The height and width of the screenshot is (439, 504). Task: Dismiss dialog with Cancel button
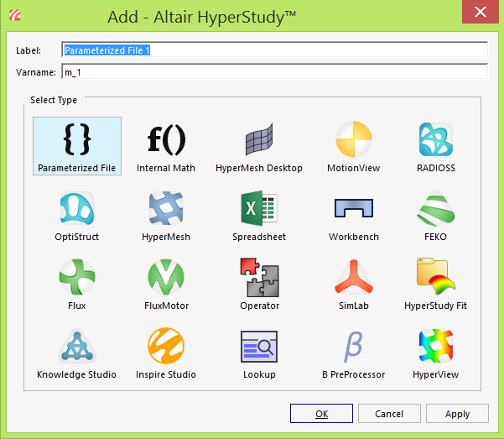(389, 414)
